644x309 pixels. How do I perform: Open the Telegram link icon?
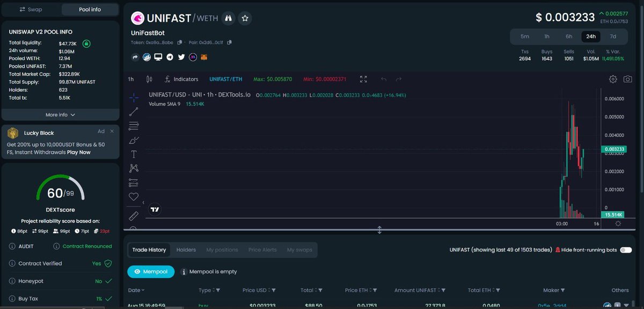(x=170, y=57)
